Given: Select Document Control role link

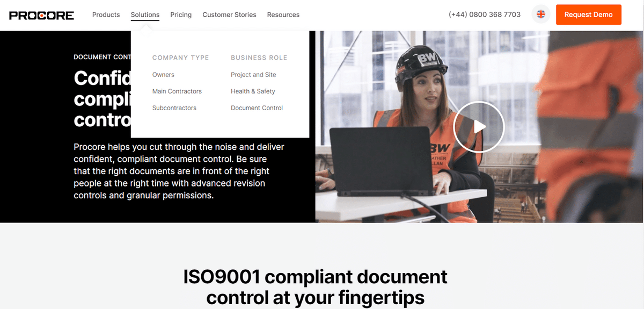Looking at the screenshot, I should [257, 108].
